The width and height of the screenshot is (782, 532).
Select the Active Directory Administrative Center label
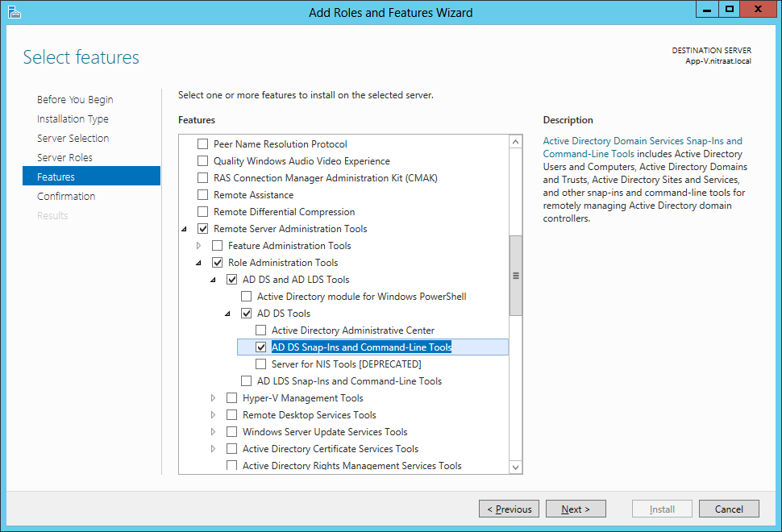[352, 330]
